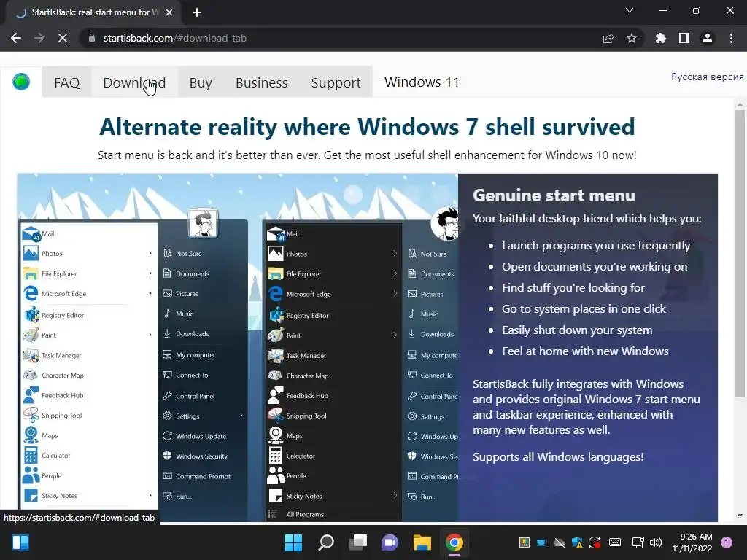The height and width of the screenshot is (560, 747).
Task: Open a new browser tab
Action: [197, 12]
